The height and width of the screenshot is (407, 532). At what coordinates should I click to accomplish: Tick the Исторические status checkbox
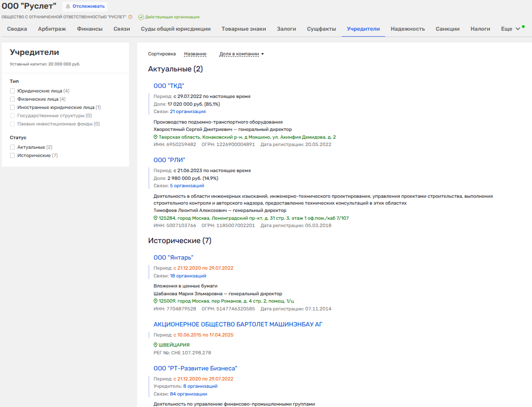coord(13,156)
